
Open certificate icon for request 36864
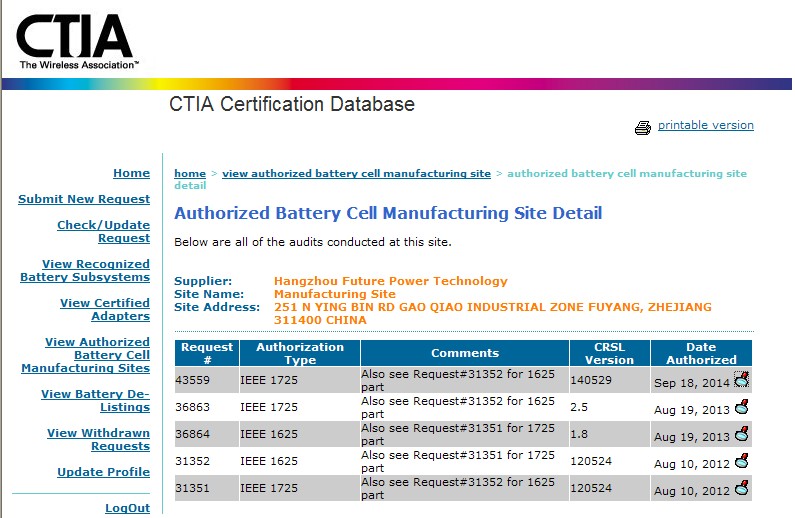click(x=742, y=433)
